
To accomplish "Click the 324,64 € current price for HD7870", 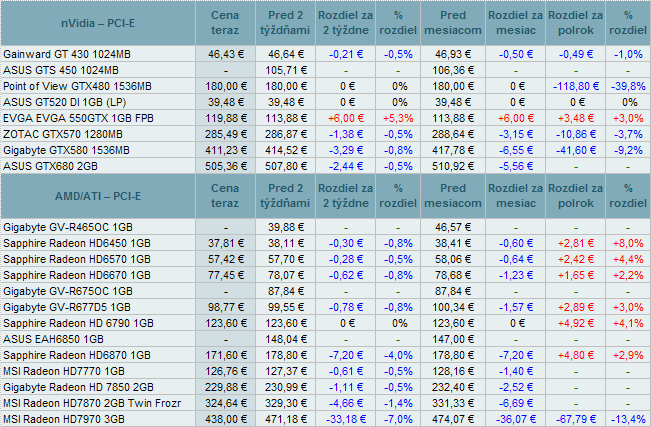I will (226, 403).
